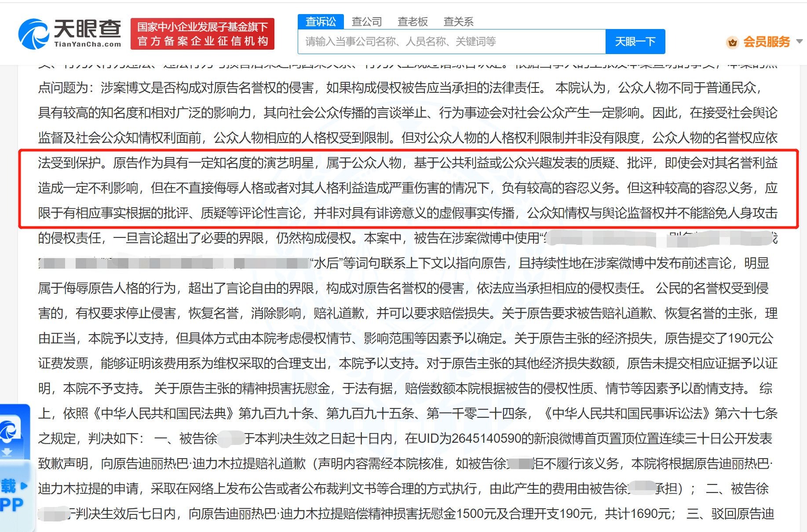Switch to the 查老板 tab
This screenshot has height=532, width=807.
click(413, 21)
